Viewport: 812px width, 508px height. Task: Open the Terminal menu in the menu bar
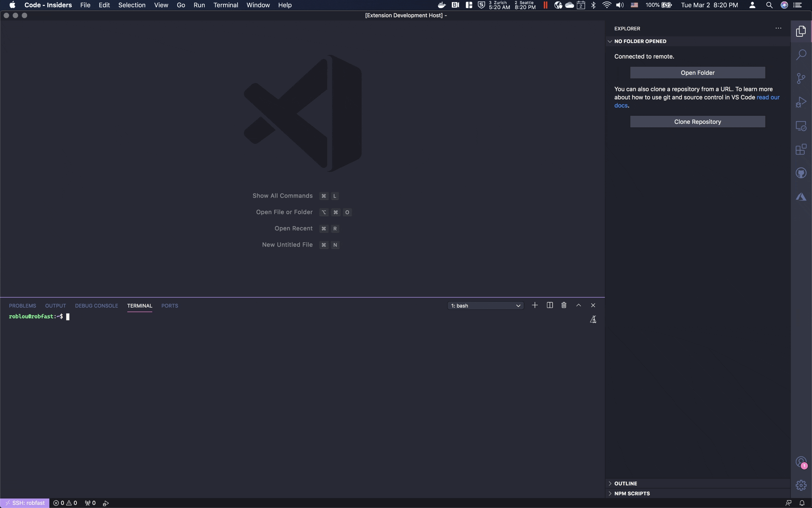(226, 5)
